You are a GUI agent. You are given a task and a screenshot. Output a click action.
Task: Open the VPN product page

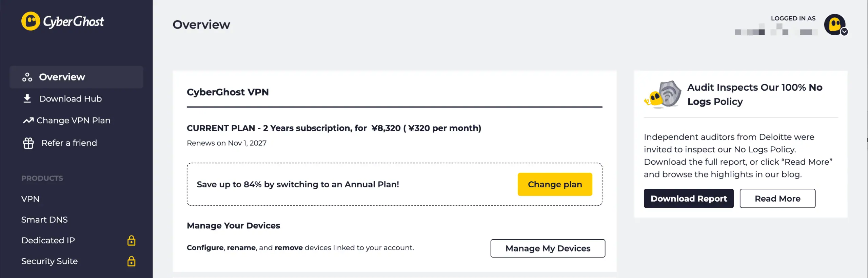coord(30,199)
